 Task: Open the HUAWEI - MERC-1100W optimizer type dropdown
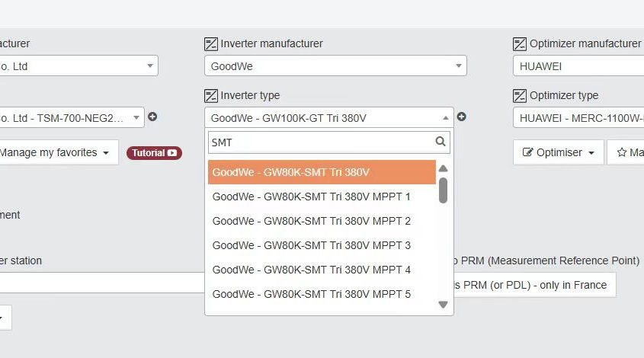578,118
